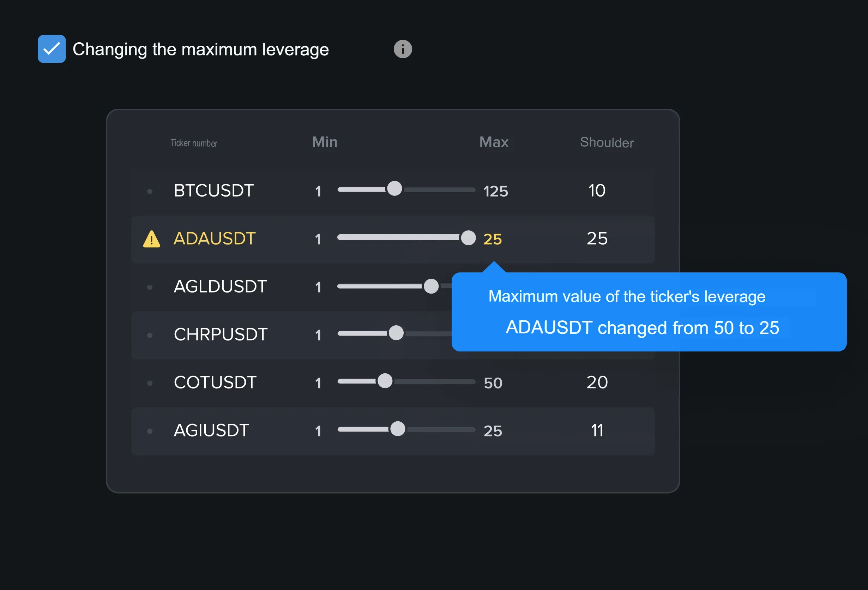Click the status dot beside CHRPUSDT
Viewport: 868px width, 590px height.
point(150,335)
